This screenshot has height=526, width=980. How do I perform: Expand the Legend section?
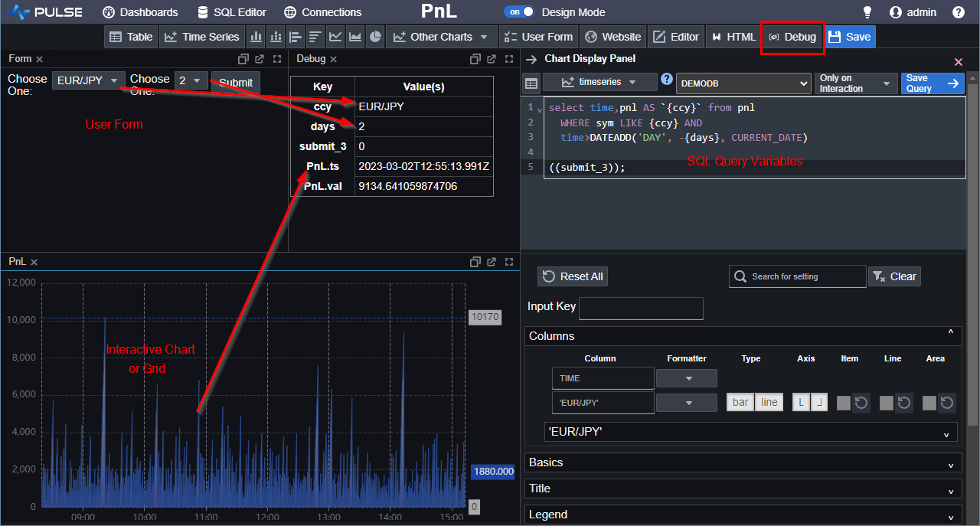(x=743, y=515)
